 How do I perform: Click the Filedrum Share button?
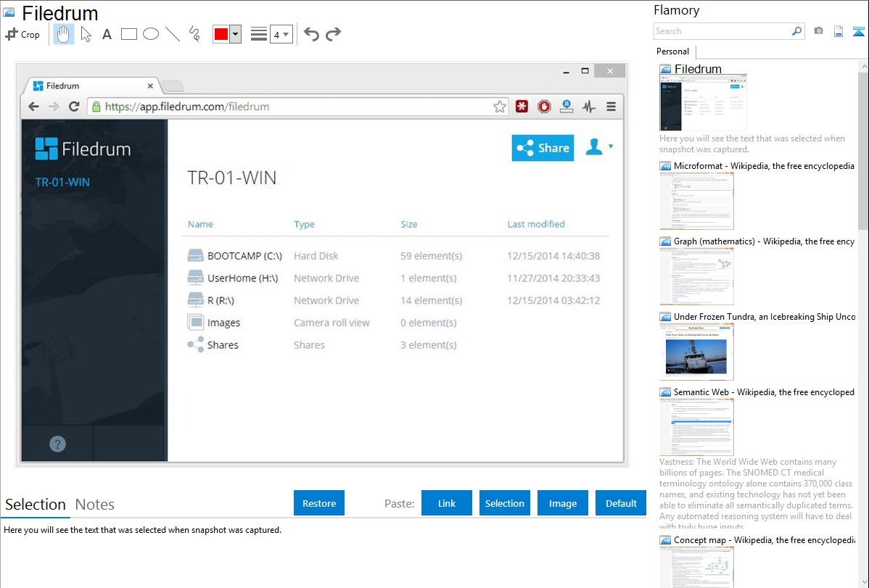pos(543,148)
